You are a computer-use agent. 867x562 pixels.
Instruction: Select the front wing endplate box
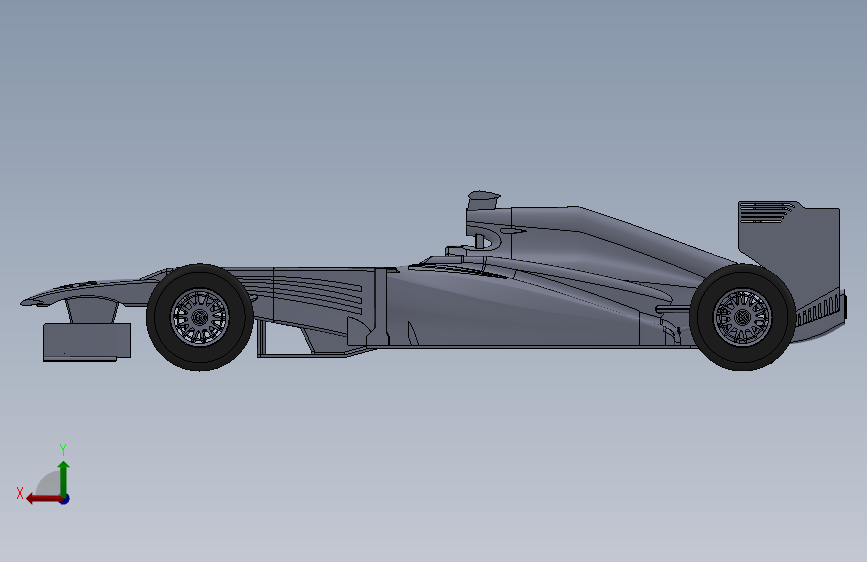(87, 342)
